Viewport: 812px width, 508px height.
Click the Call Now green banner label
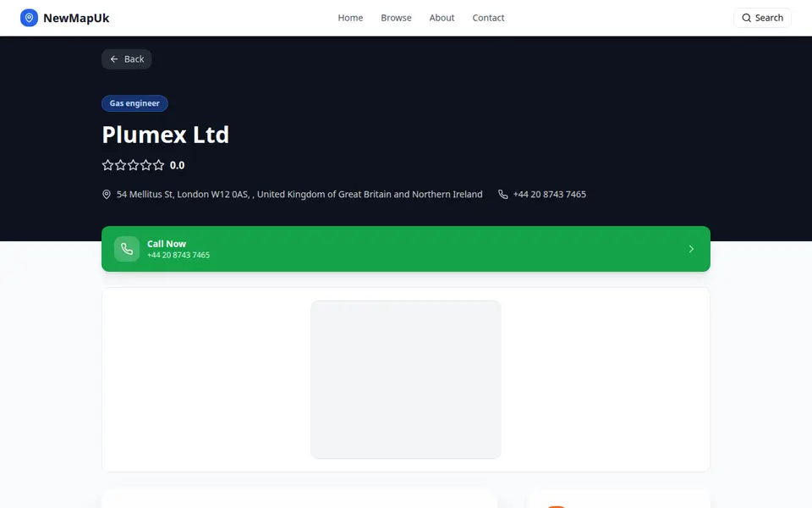[x=167, y=244]
